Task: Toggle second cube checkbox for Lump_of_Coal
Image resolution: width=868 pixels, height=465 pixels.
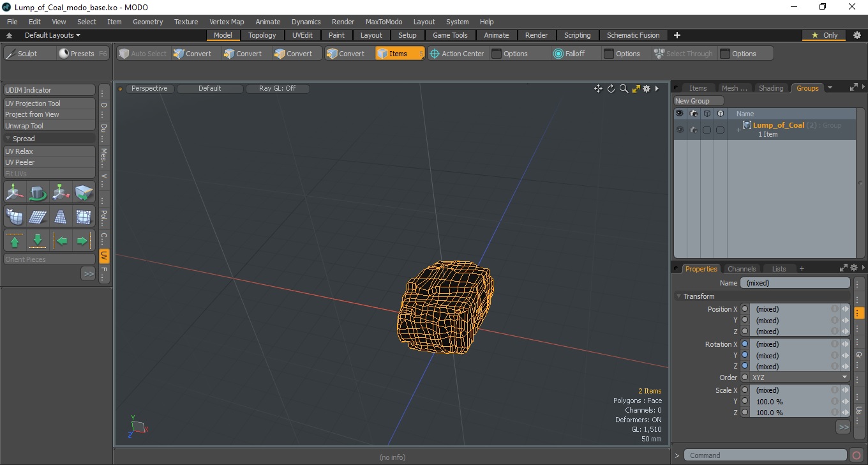Action: (721, 130)
